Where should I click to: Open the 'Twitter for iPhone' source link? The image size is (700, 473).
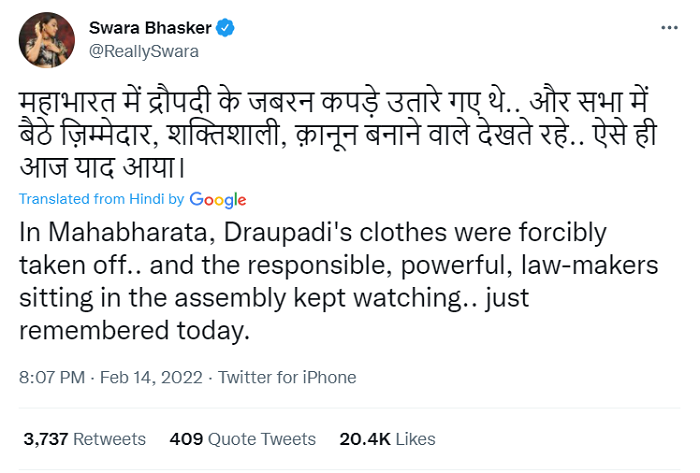[x=287, y=378]
